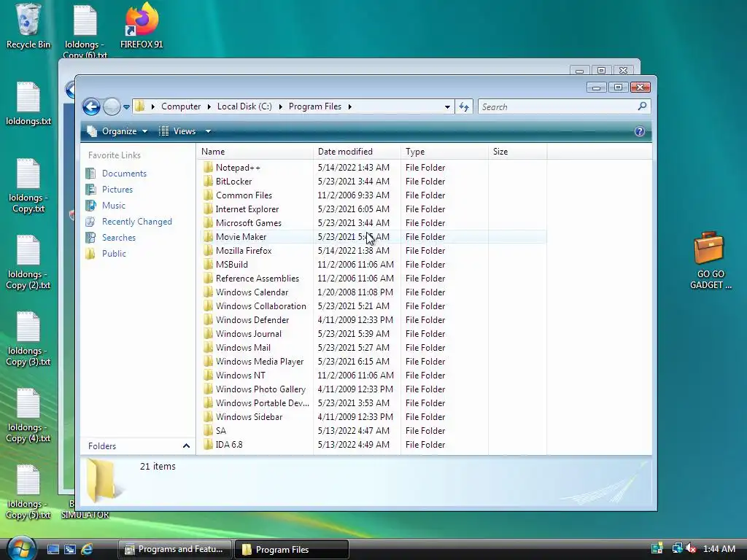
Task: Click the Show Desktop quick launch icon
Action: coord(53,550)
